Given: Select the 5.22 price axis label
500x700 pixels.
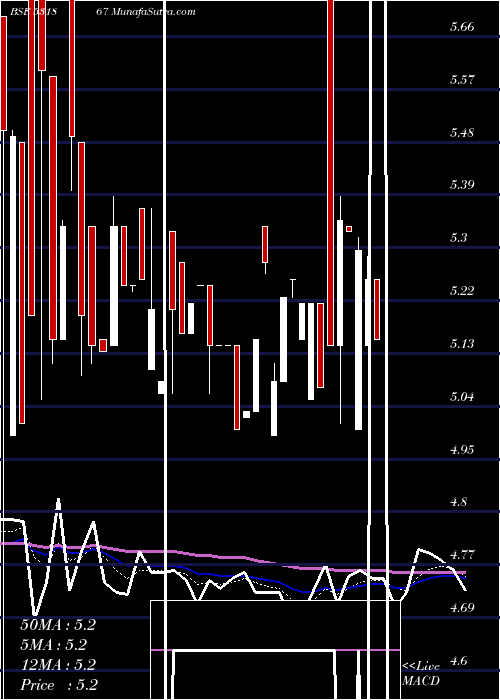Looking at the screenshot, I should pos(462,291).
